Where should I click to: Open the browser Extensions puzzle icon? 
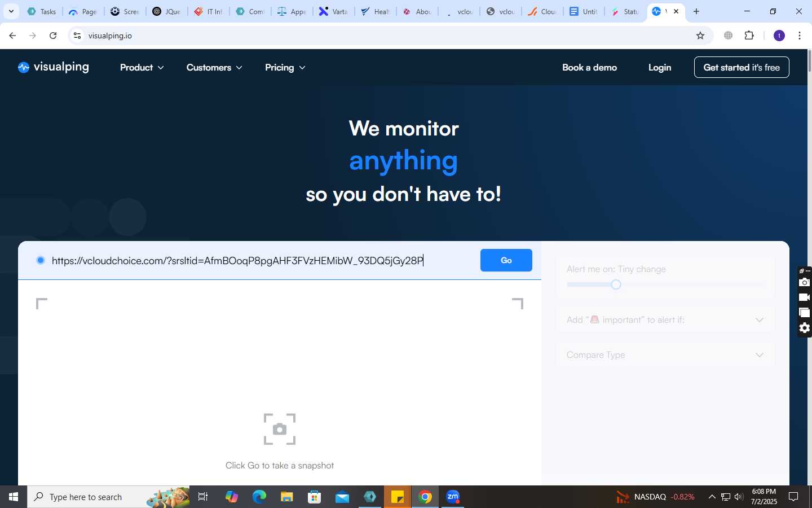(x=749, y=36)
